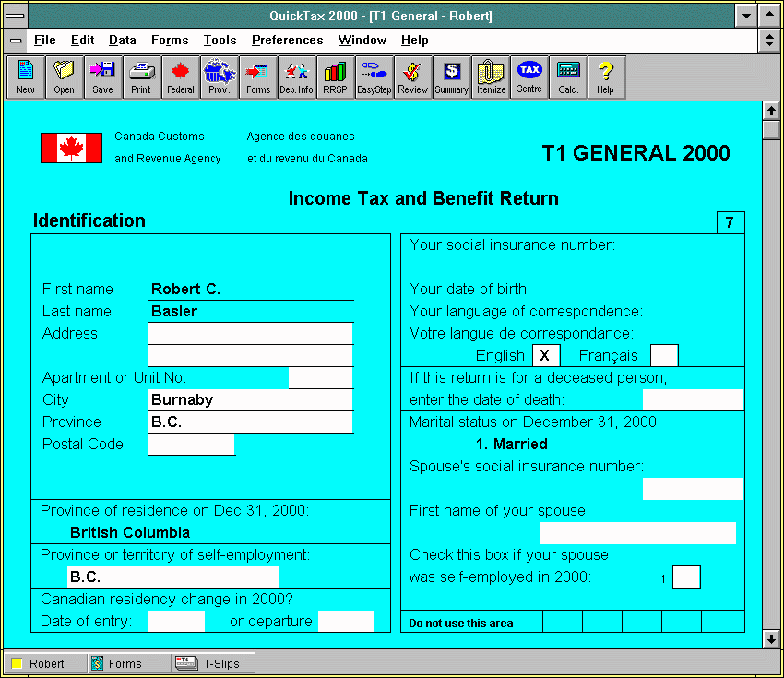This screenshot has width=784, height=678.
Task: Click the Apartment or Unit No. field
Action: (x=320, y=378)
